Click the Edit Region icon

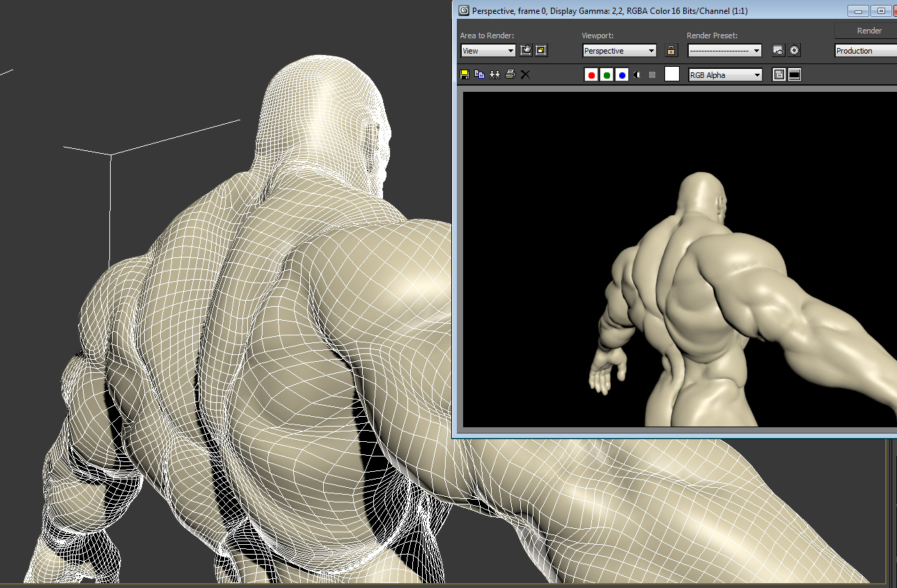click(x=526, y=50)
